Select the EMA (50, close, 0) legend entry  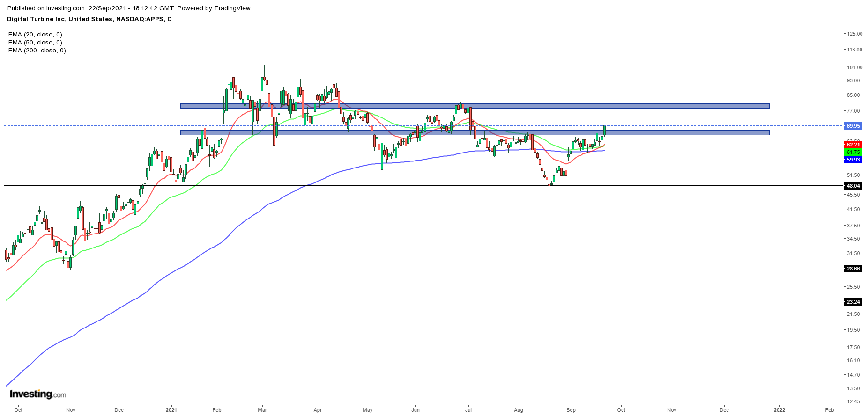(x=35, y=43)
